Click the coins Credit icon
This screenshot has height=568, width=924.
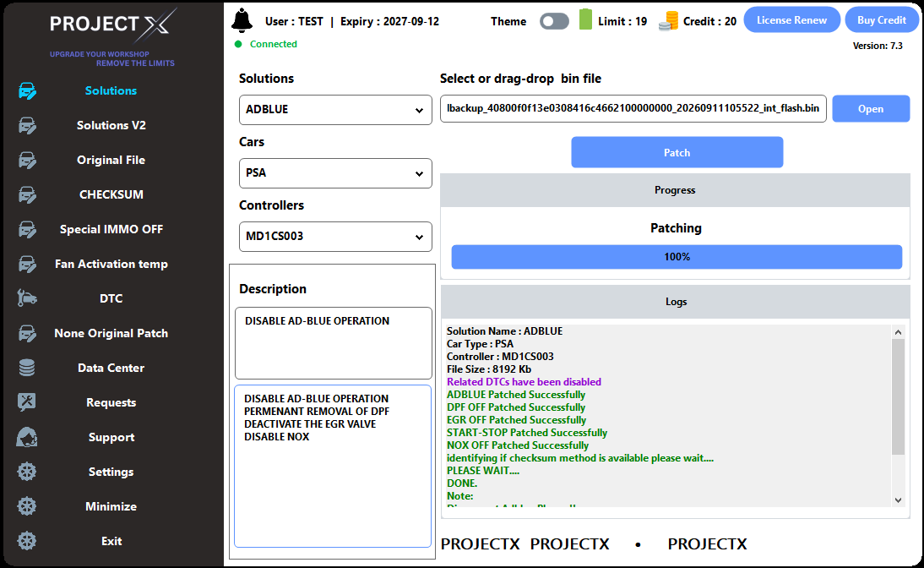[x=669, y=21]
